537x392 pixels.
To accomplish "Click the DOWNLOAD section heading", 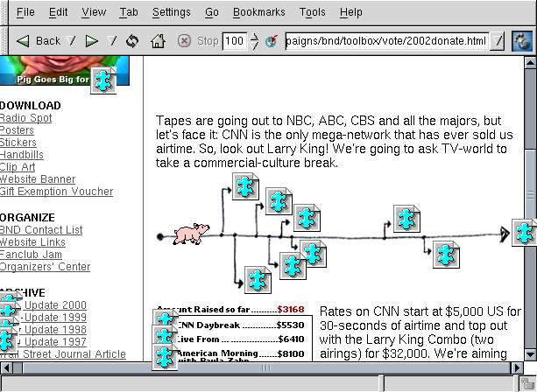I will pos(30,106).
